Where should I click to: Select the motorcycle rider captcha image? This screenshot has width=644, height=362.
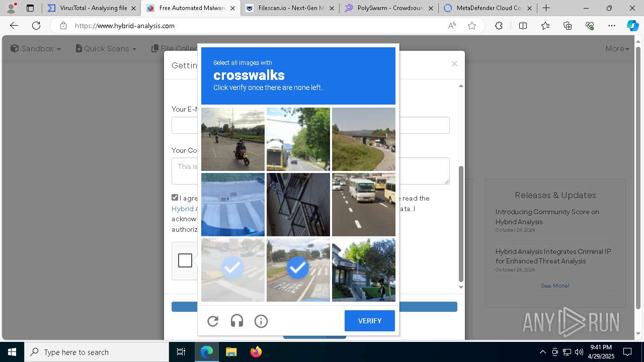[x=233, y=139]
